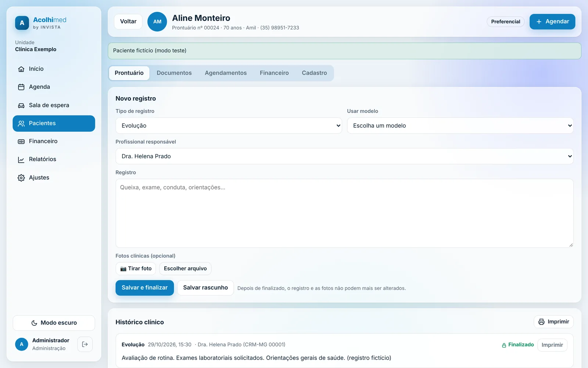Click the Acolhimed logo icon
The height and width of the screenshot is (368, 588).
22,23
